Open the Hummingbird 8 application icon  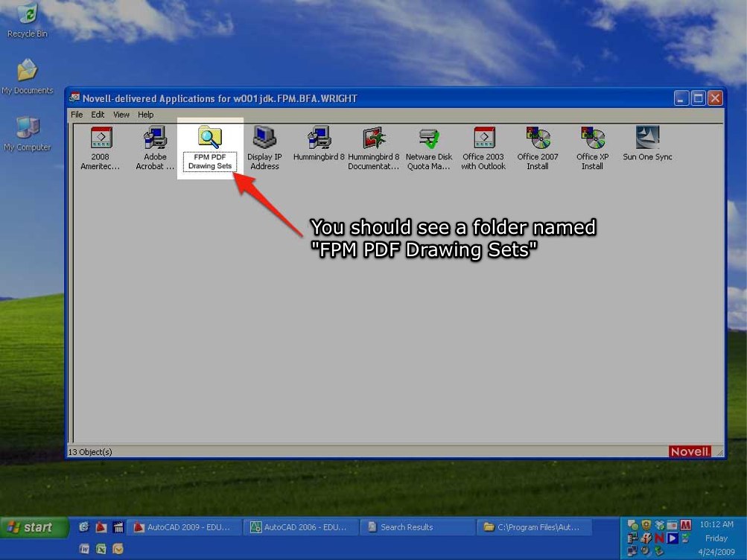click(319, 139)
